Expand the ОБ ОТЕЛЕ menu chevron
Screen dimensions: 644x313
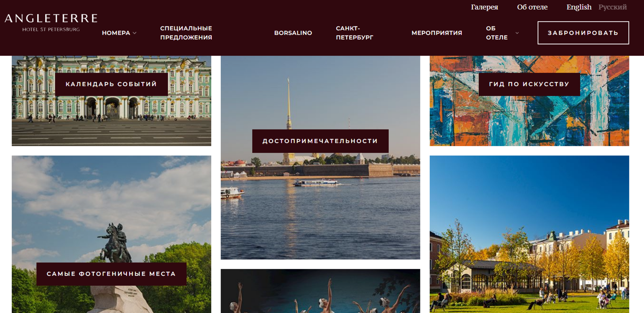click(517, 33)
